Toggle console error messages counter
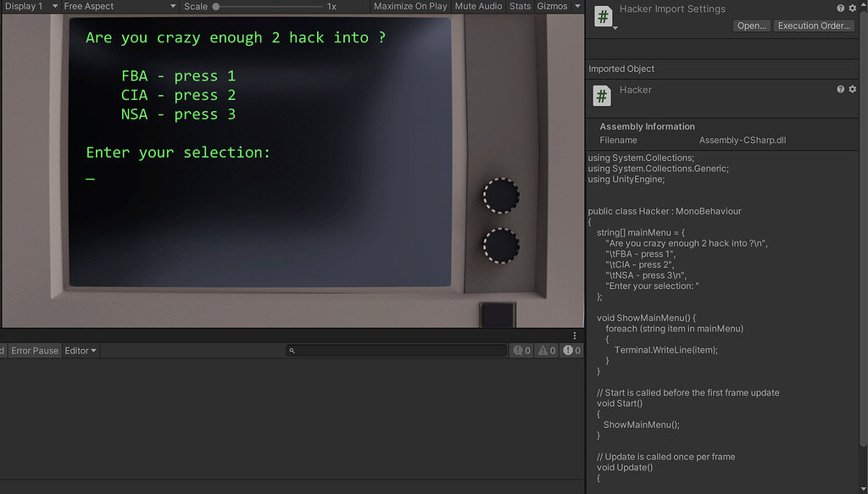The width and height of the screenshot is (868, 494). tap(572, 351)
